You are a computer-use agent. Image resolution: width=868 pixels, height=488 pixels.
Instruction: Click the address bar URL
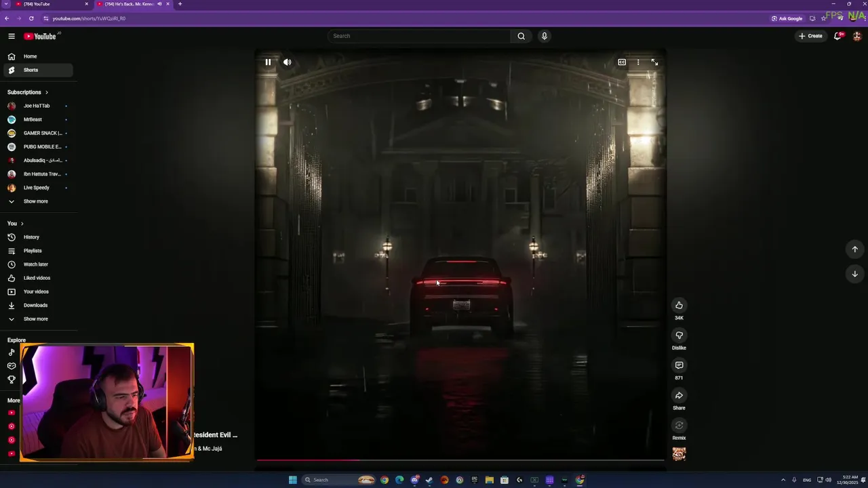[x=89, y=18]
